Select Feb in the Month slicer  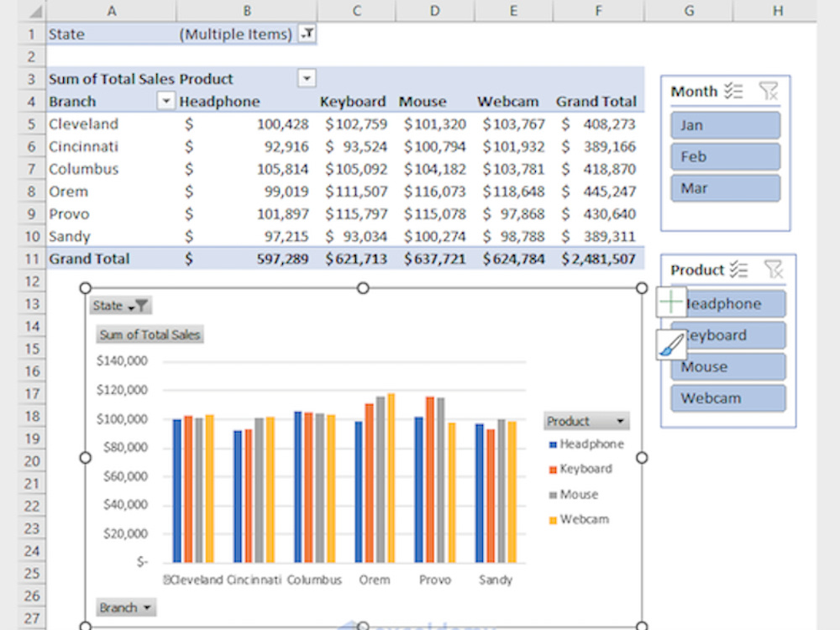click(726, 157)
